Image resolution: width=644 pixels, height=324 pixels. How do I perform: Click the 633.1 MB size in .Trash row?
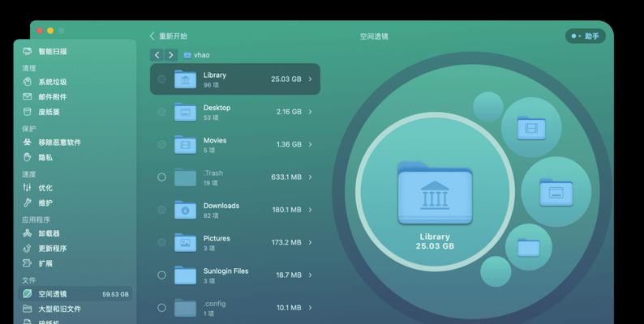(x=286, y=177)
